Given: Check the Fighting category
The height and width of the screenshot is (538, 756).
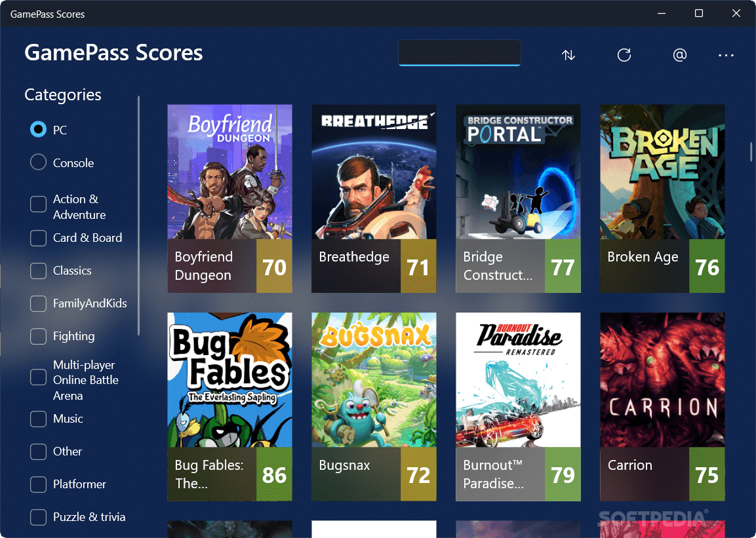Looking at the screenshot, I should [38, 336].
